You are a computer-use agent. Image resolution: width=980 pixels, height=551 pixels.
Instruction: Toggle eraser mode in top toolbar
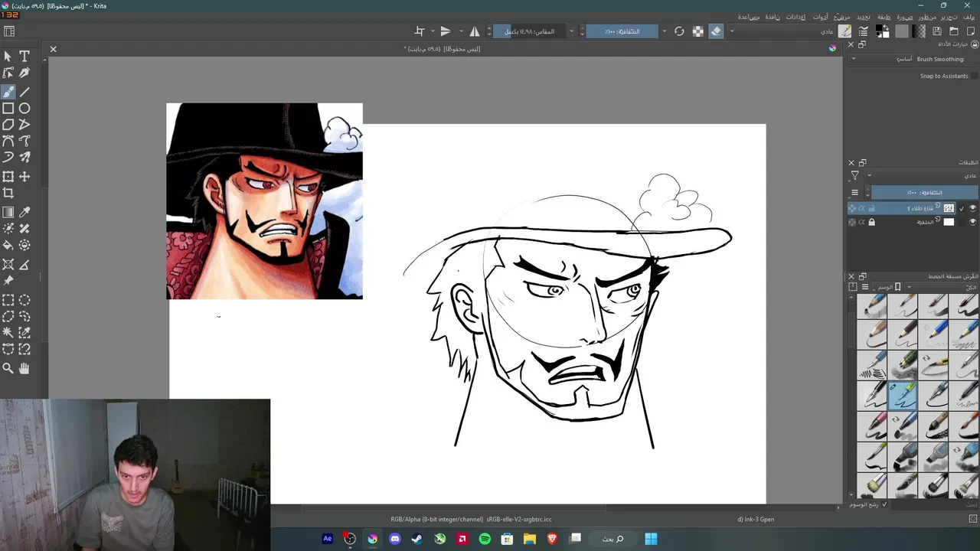[716, 31]
